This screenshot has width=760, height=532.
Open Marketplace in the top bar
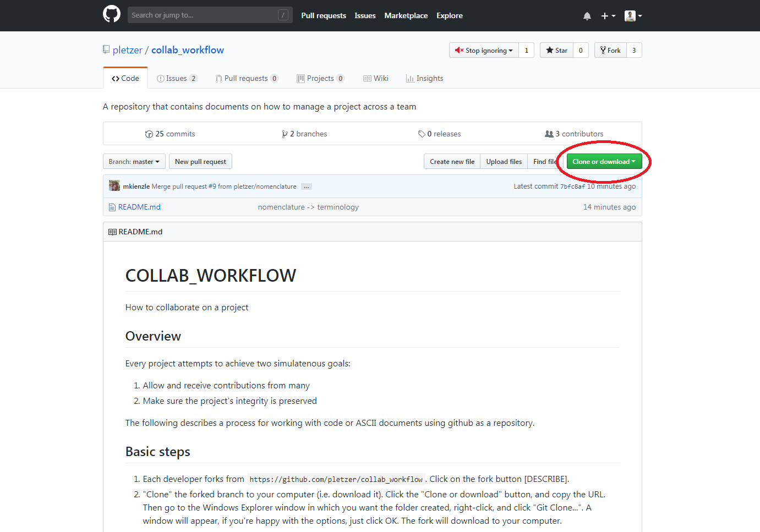[406, 15]
